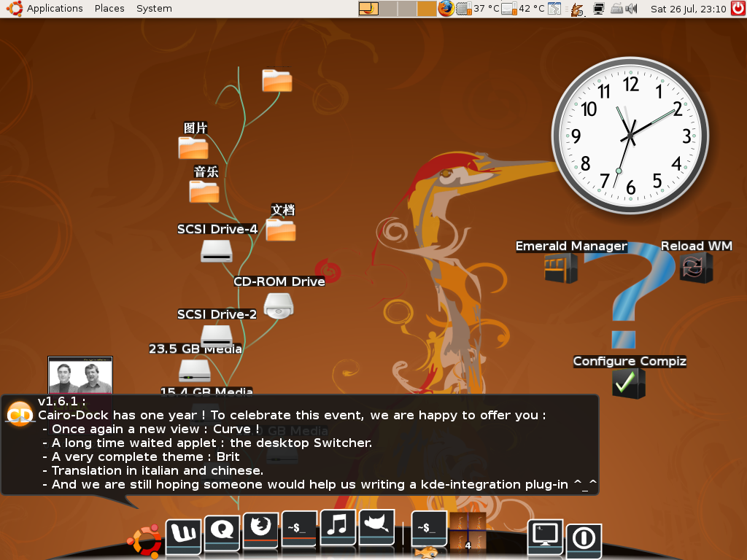Click the photo thumbnail of two men
The image size is (747, 560).
[80, 376]
